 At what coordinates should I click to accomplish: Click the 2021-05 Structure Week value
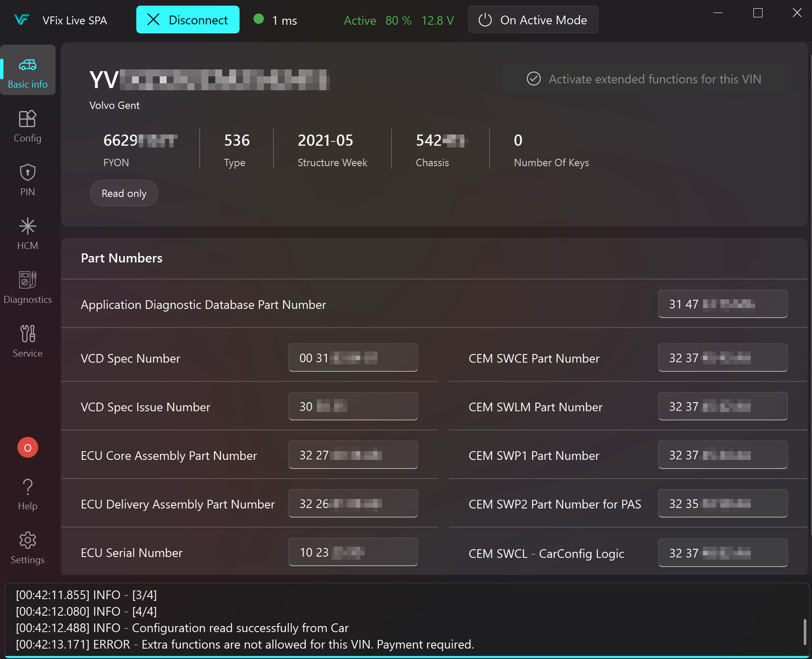click(x=325, y=140)
